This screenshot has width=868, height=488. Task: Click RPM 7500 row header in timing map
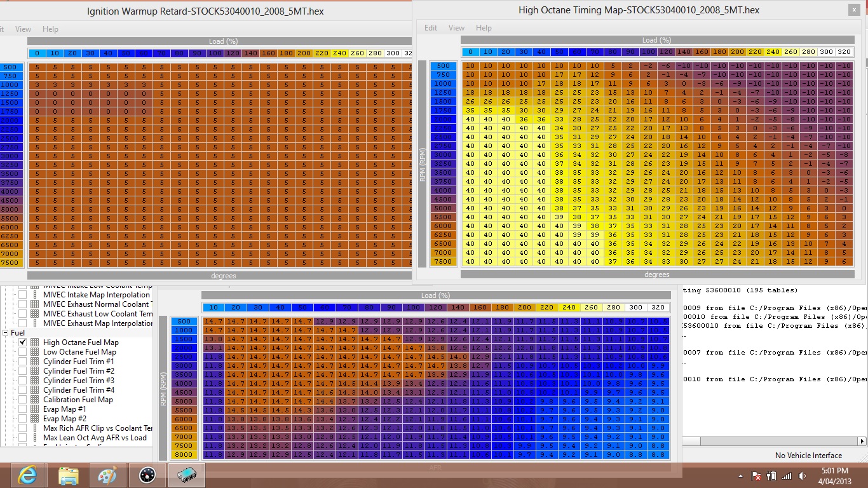[x=443, y=262]
